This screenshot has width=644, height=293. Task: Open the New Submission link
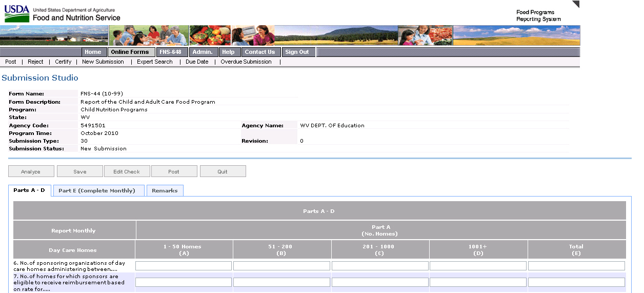click(103, 62)
